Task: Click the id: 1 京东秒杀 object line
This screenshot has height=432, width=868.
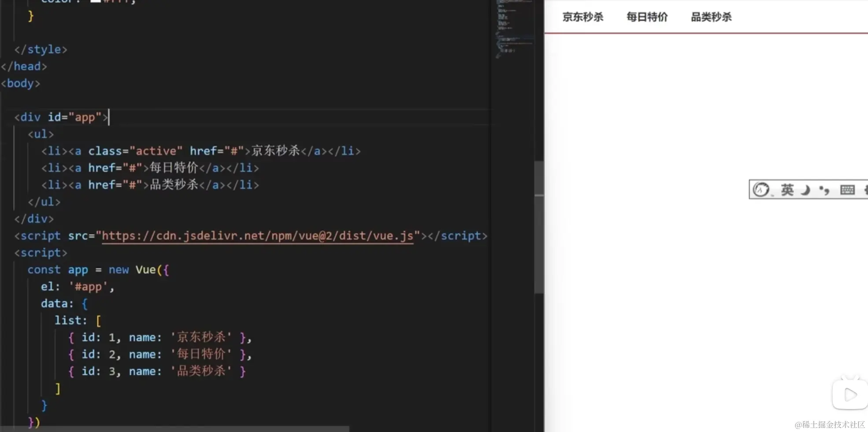Action: coord(160,337)
